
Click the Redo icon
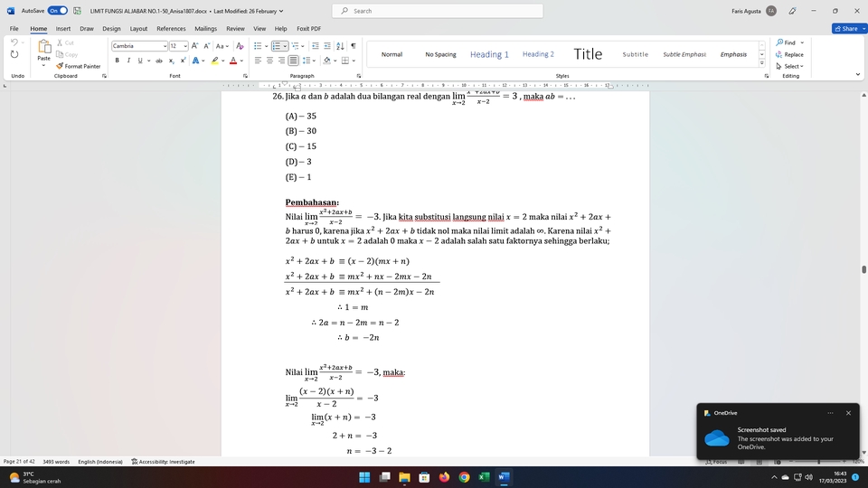click(x=14, y=54)
